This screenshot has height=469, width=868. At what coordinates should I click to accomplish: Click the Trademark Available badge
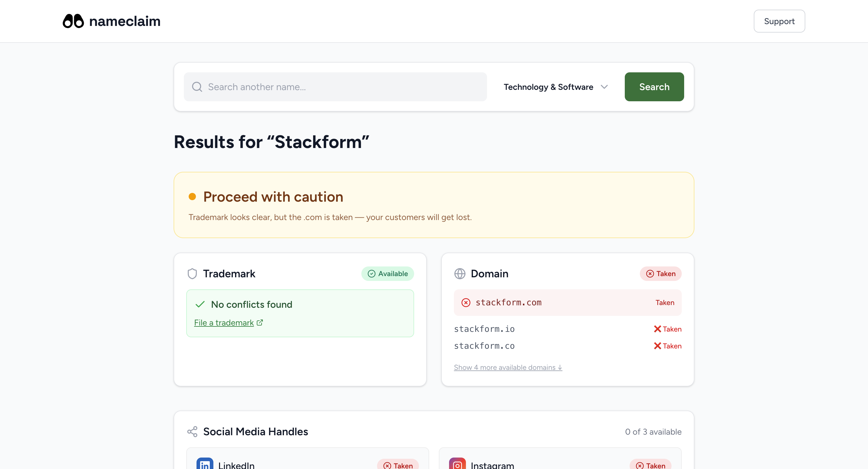pyautogui.click(x=388, y=274)
